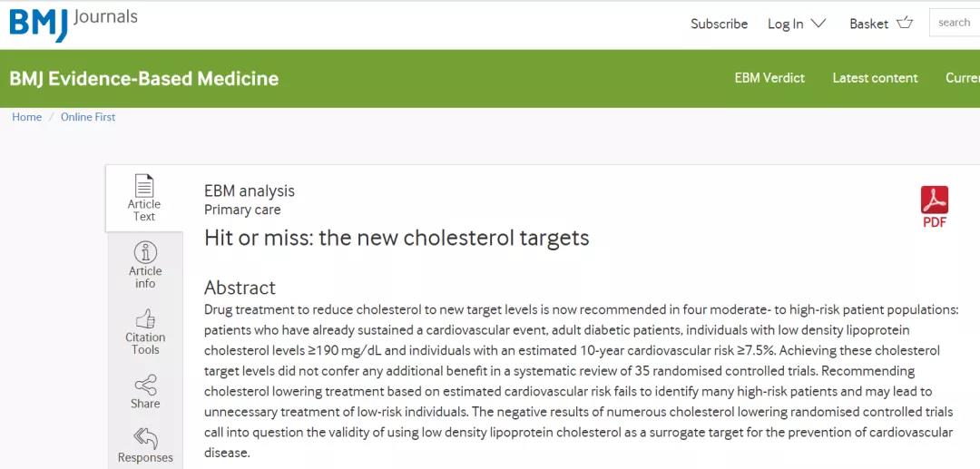Click the Article Text document icon
The height and width of the screenshot is (469, 980).
(x=144, y=185)
